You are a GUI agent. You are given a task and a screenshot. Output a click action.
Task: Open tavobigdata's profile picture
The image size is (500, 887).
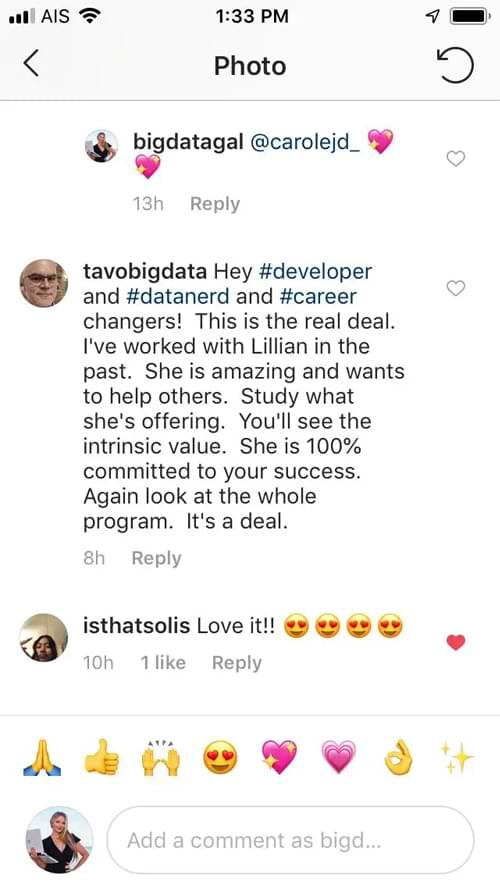[x=44, y=283]
